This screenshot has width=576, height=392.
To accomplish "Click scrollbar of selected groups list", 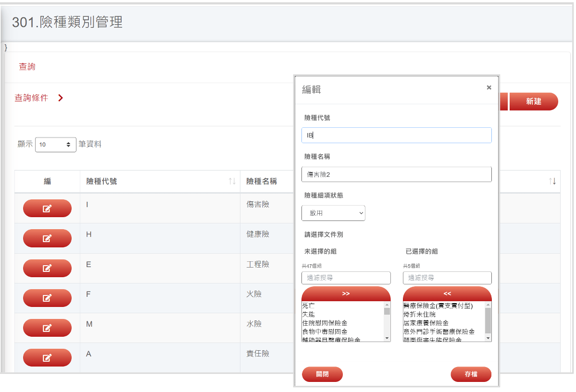I will pyautogui.click(x=488, y=321).
